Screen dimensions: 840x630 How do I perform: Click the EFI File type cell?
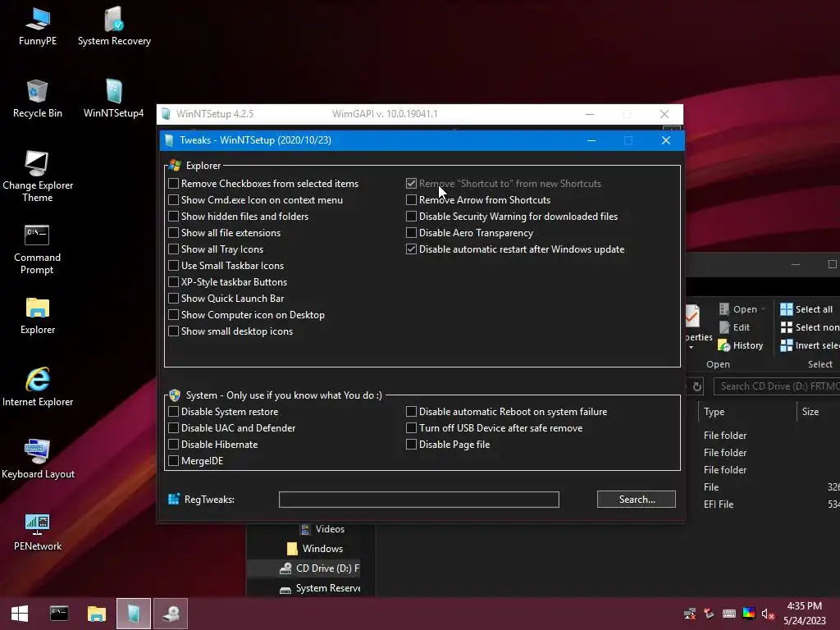719,504
